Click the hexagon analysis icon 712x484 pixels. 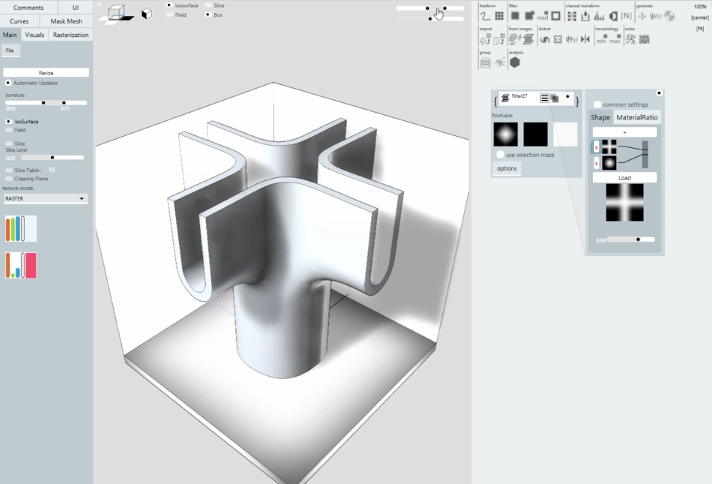(514, 63)
